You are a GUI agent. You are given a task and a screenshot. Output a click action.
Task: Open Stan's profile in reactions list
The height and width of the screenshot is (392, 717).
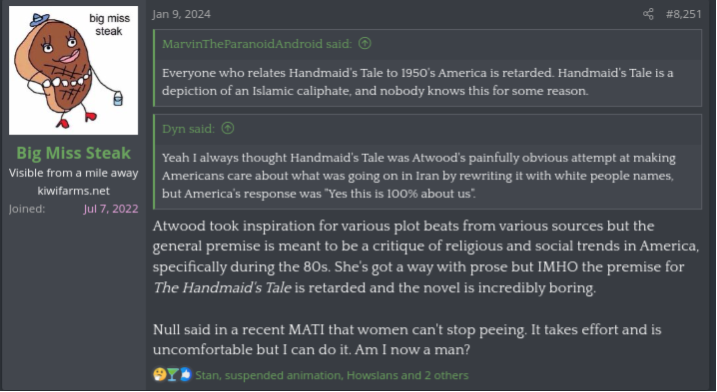pos(208,375)
